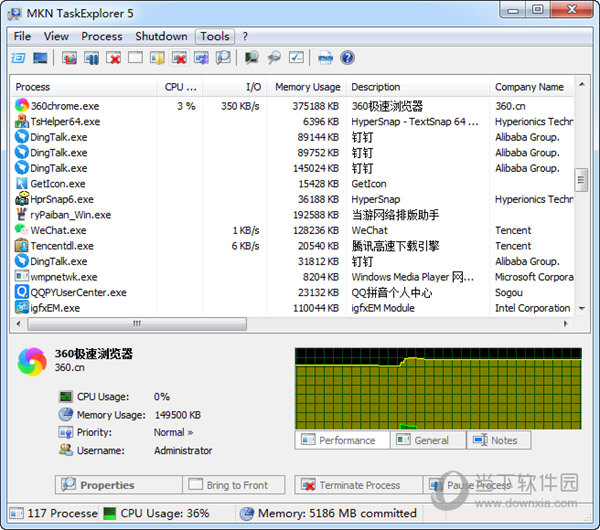This screenshot has width=600, height=530.
Task: Open the Tools menu
Action: (215, 36)
